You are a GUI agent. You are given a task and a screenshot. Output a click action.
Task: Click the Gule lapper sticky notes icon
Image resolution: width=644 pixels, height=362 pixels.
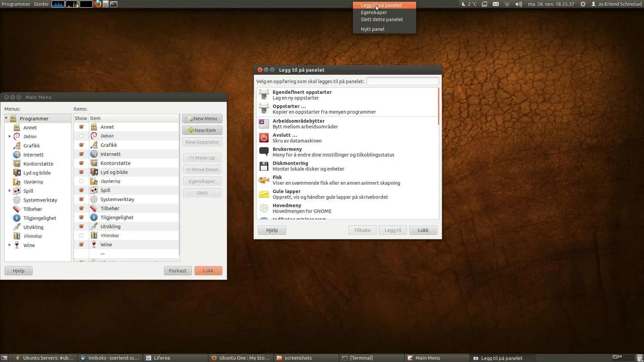[x=264, y=194]
